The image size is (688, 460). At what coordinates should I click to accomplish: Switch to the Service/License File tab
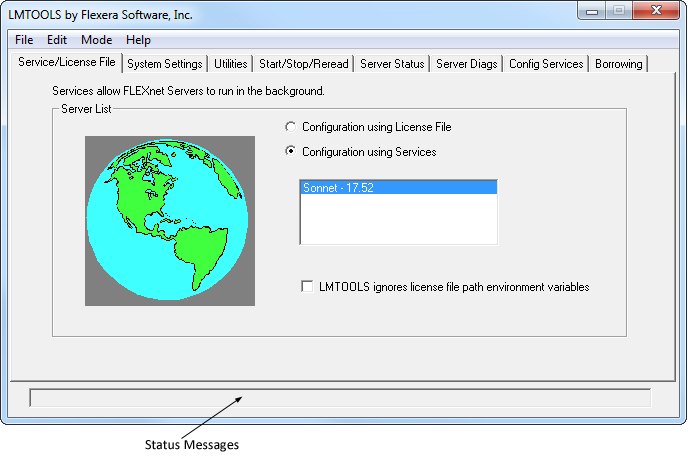[x=67, y=62]
